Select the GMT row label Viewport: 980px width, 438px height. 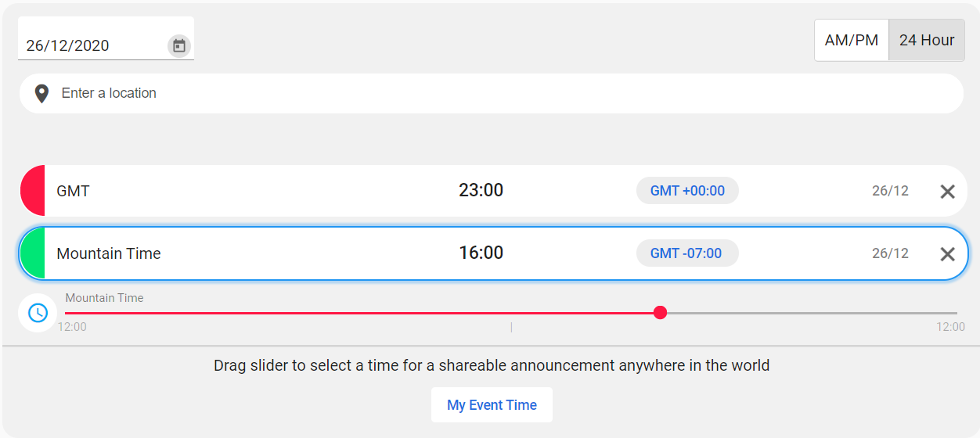pos(73,191)
